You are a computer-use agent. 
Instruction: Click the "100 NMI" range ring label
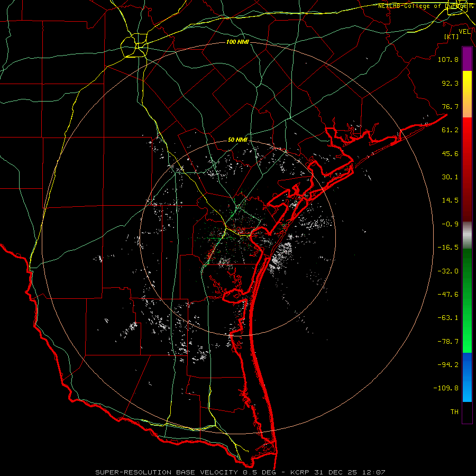click(237, 42)
